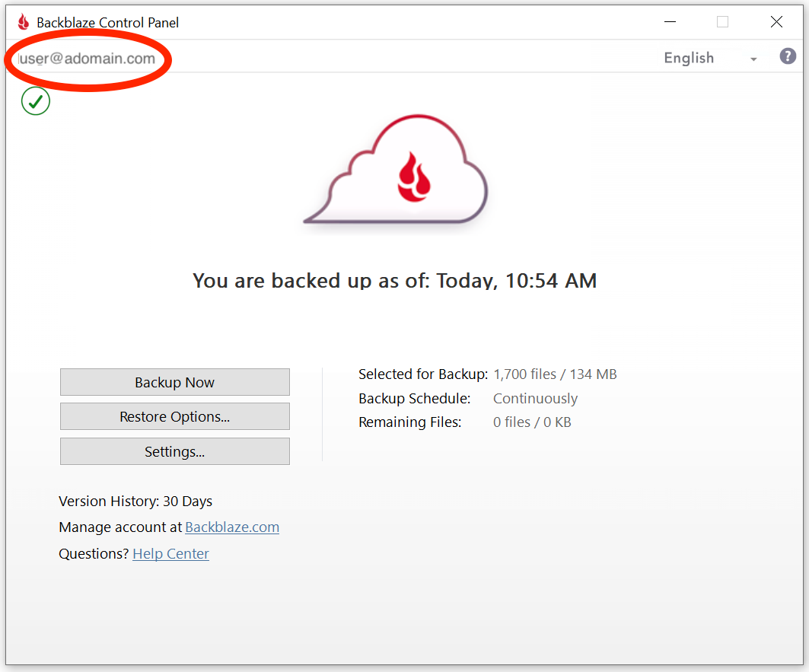Visit the Backblaze.com account link
The width and height of the screenshot is (809, 672).
click(x=232, y=527)
